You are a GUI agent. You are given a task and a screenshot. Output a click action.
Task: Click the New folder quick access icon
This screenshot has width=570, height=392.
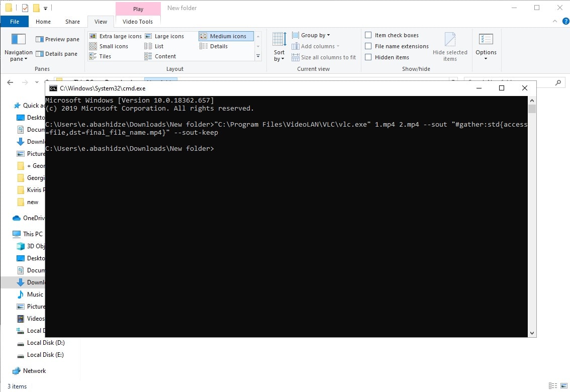click(x=36, y=8)
